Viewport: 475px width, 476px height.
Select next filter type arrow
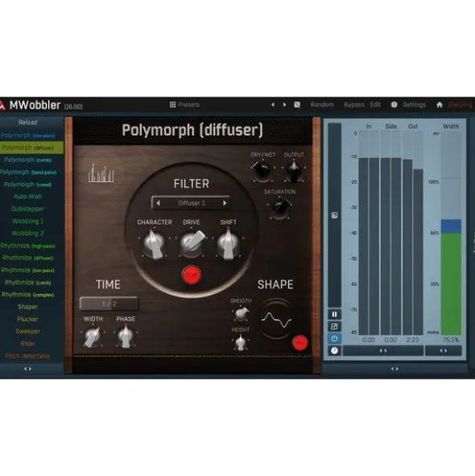pos(225,203)
